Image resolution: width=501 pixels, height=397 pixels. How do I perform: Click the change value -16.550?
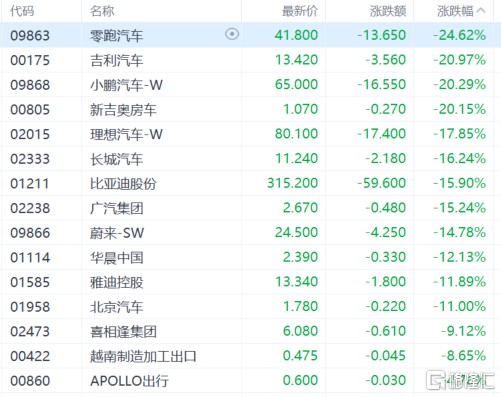(382, 84)
